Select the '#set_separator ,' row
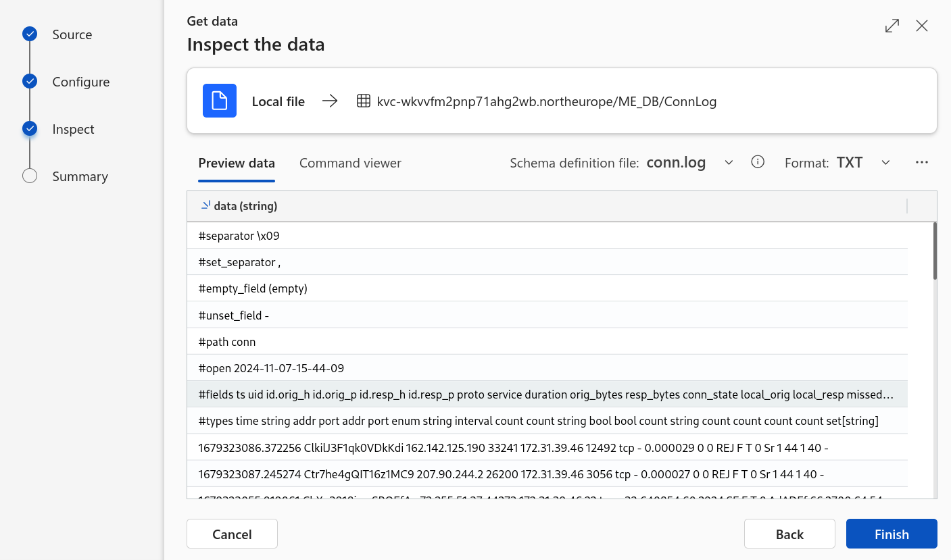Image resolution: width=951 pixels, height=560 pixels. point(547,262)
